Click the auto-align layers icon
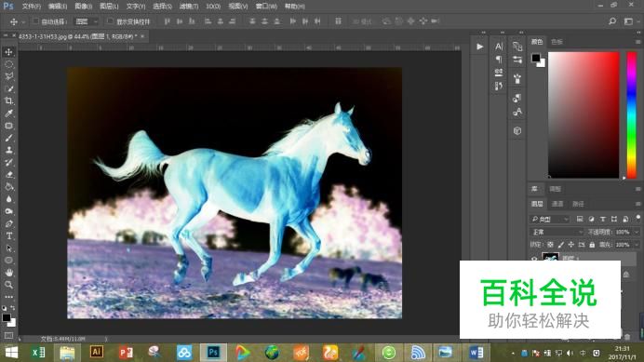Image resolution: width=644 pixels, height=362 pixels. pyautogui.click(x=338, y=21)
